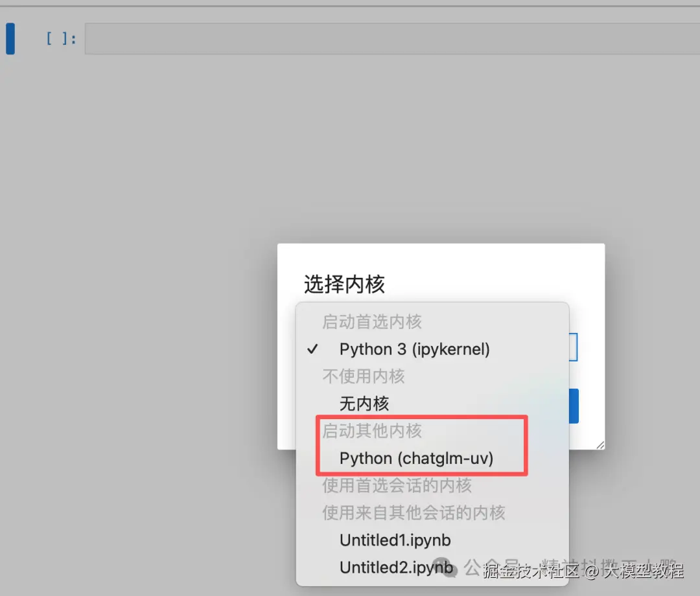Click the dialog resize handle at its corner
700x596 pixels.
(600, 445)
